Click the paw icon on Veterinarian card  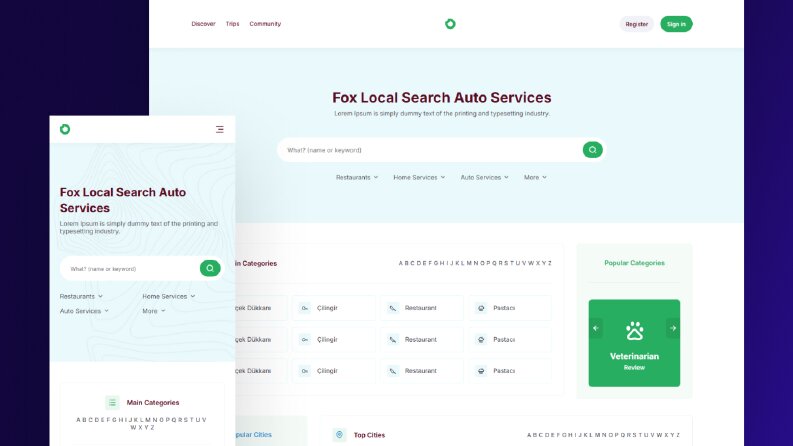click(634, 331)
